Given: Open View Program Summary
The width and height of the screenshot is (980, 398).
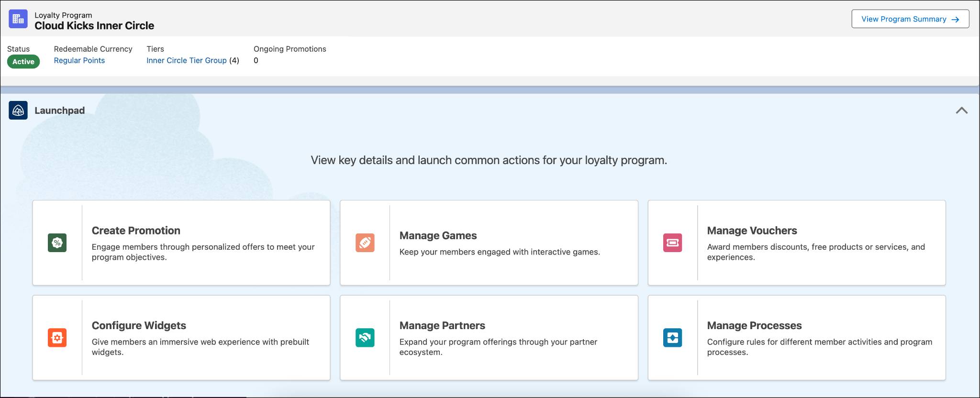Looking at the screenshot, I should tap(910, 19).
